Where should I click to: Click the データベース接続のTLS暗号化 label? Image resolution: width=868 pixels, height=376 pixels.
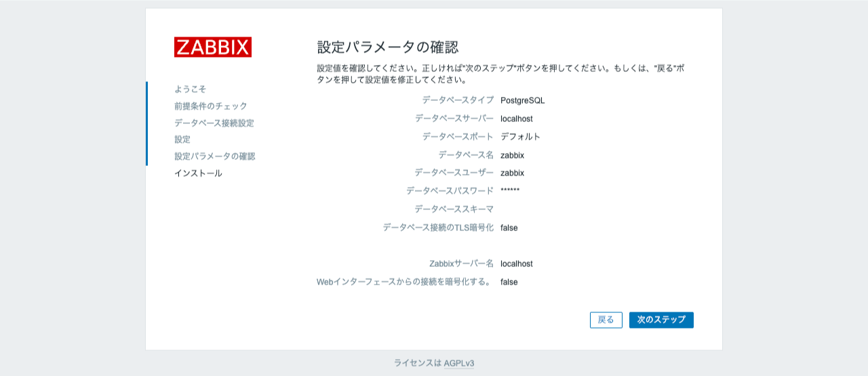pos(438,228)
